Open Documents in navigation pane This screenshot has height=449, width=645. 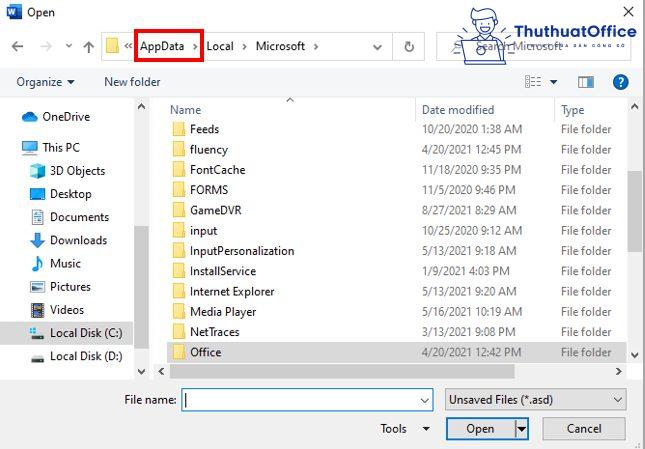coord(69,217)
